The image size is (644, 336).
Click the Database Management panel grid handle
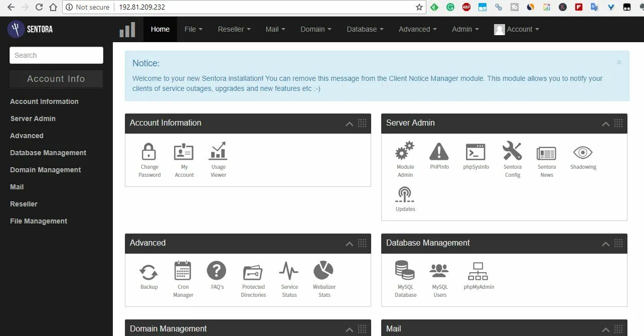(618, 243)
